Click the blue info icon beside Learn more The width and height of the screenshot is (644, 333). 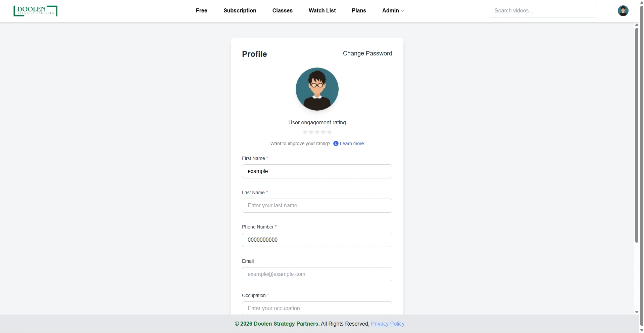click(336, 143)
